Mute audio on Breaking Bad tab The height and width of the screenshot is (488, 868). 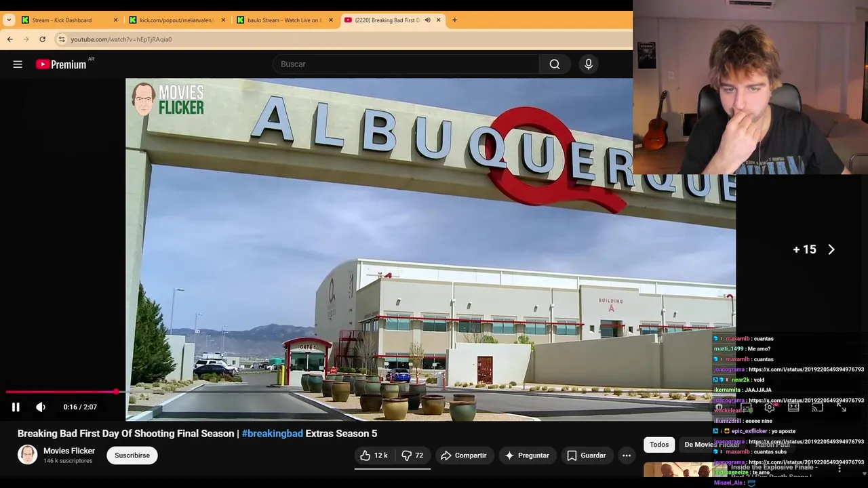pos(427,20)
